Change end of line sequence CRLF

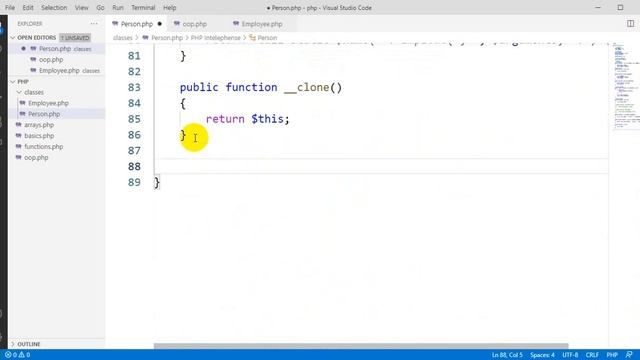click(592, 355)
